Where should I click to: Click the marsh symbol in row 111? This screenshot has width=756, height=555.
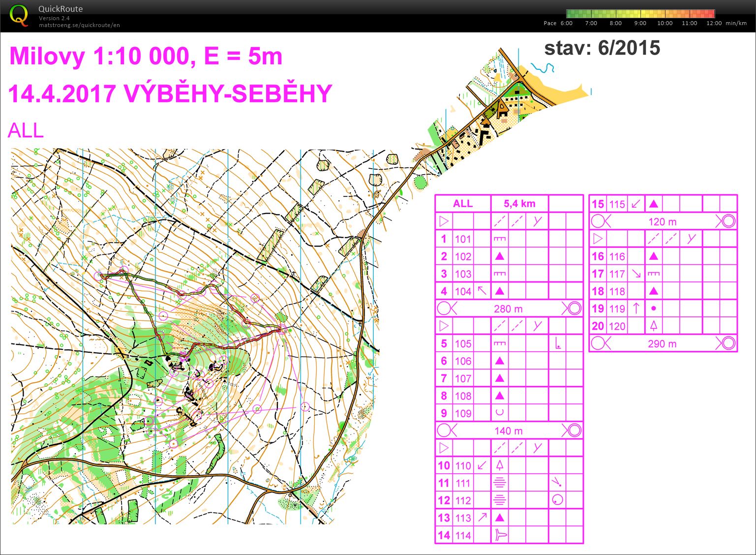(499, 483)
